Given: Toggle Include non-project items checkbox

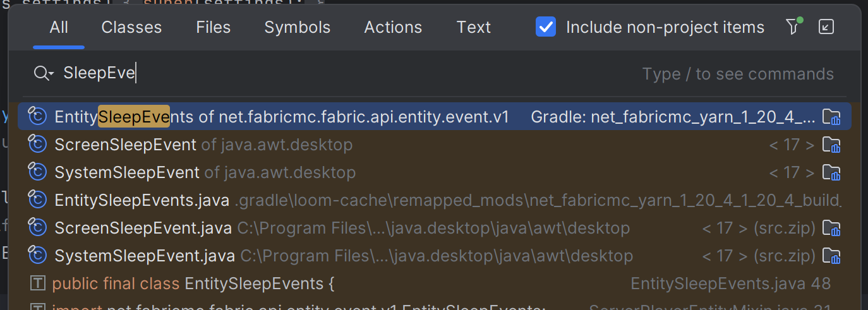Looking at the screenshot, I should click(x=545, y=27).
